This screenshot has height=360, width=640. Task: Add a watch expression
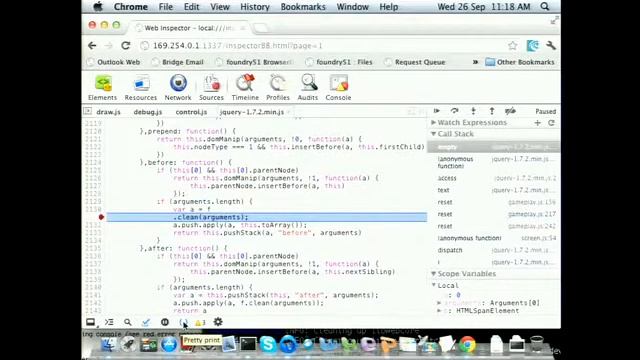click(x=538, y=123)
